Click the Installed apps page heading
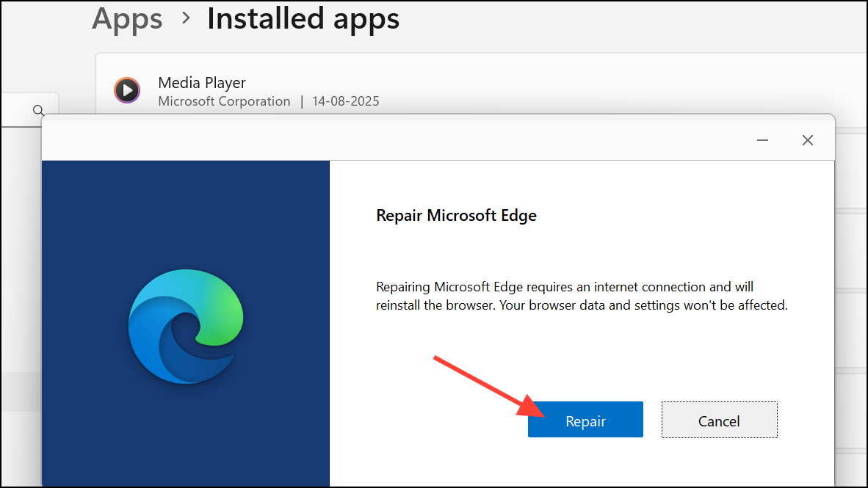This screenshot has height=488, width=868. (x=303, y=18)
